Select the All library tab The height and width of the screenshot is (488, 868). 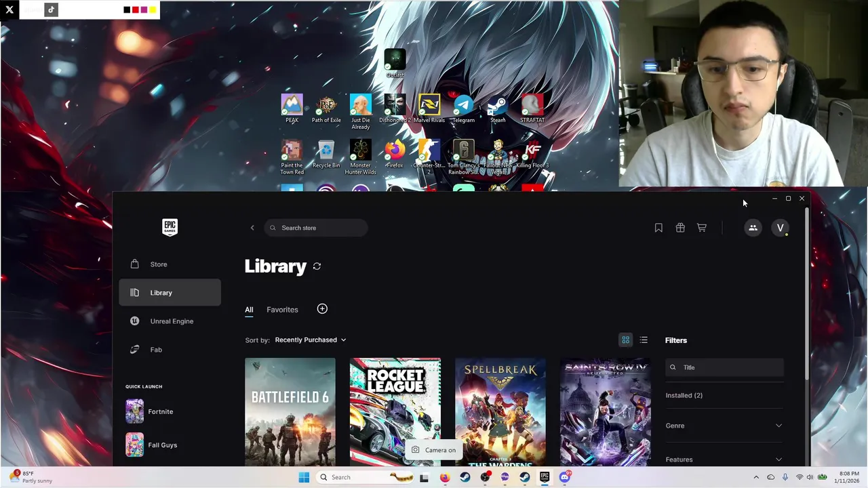click(249, 310)
